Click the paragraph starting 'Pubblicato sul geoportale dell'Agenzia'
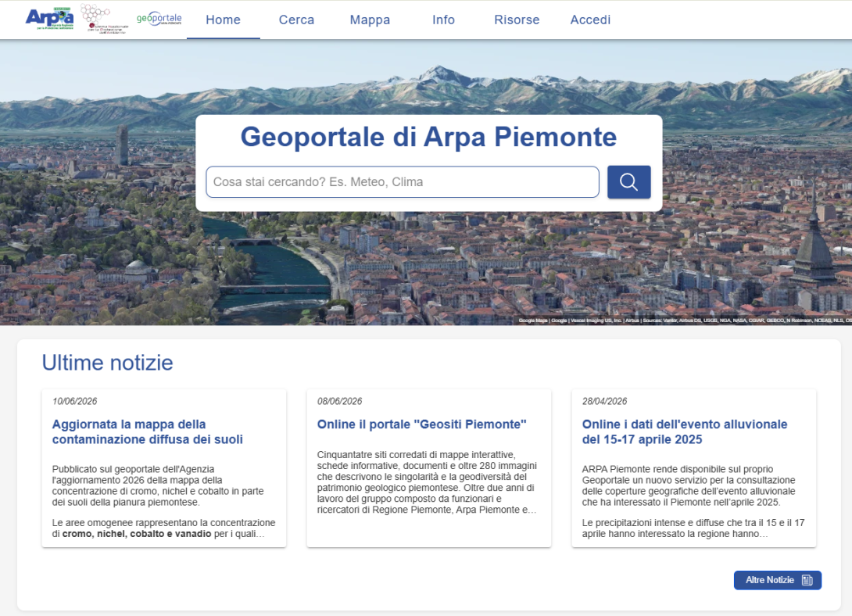Viewport: 852px width, 616px height. point(158,485)
